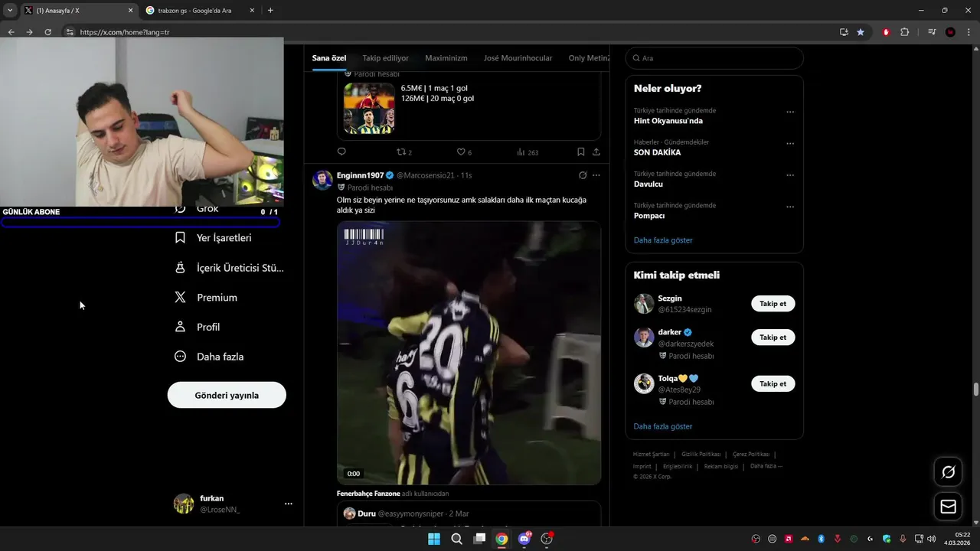Follow Sezgin with Takip et
Viewport: 980px width, 551px height.
(x=773, y=304)
